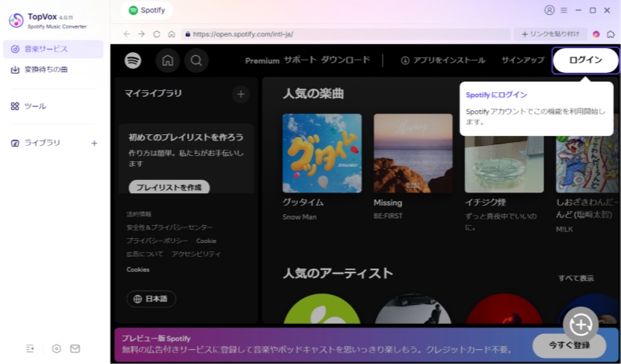Image resolution: width=621 pixels, height=364 pixels.
Task: Open the 日本語 language selector
Action: [151, 299]
